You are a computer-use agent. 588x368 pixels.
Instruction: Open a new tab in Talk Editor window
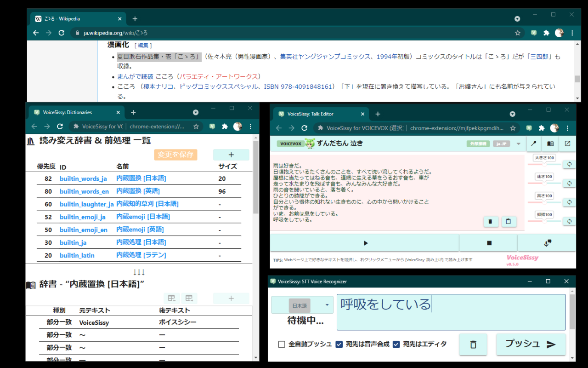(x=378, y=114)
